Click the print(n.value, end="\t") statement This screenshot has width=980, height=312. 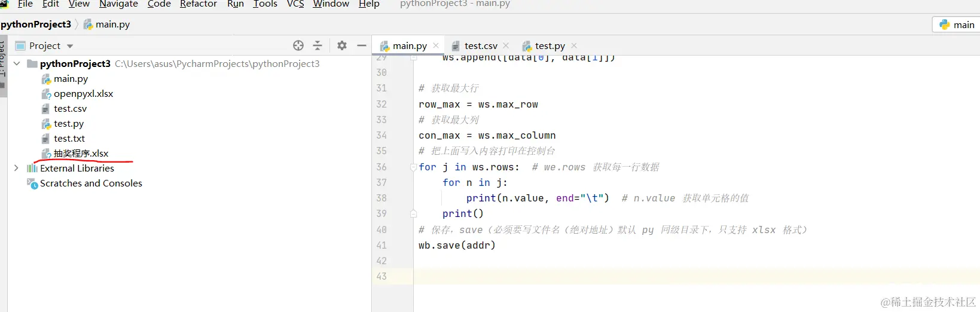click(538, 198)
